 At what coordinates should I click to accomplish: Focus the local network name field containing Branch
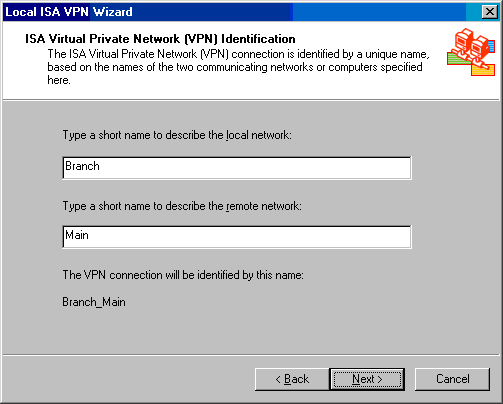[x=237, y=168]
